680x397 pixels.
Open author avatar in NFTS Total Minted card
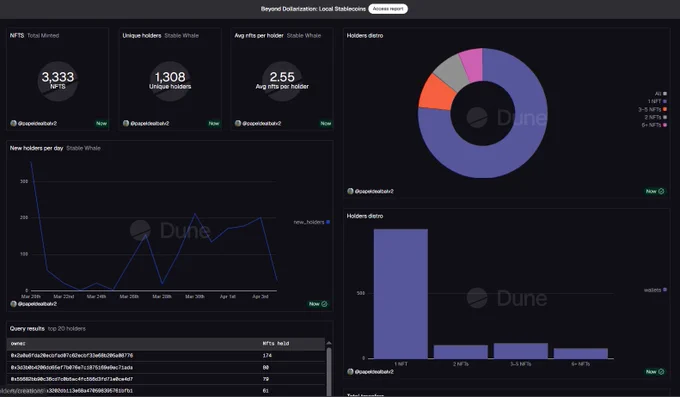(13, 123)
